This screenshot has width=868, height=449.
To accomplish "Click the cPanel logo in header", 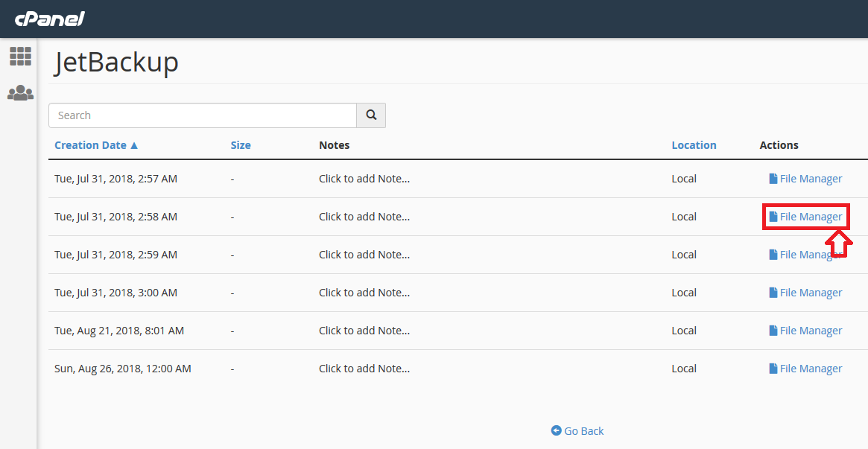I will [49, 19].
